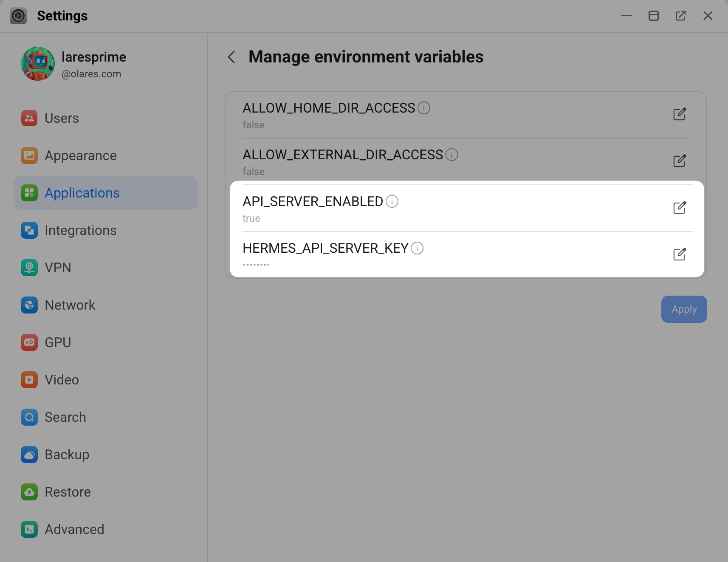Click the laresprime username
The width and height of the screenshot is (728, 562).
click(94, 57)
